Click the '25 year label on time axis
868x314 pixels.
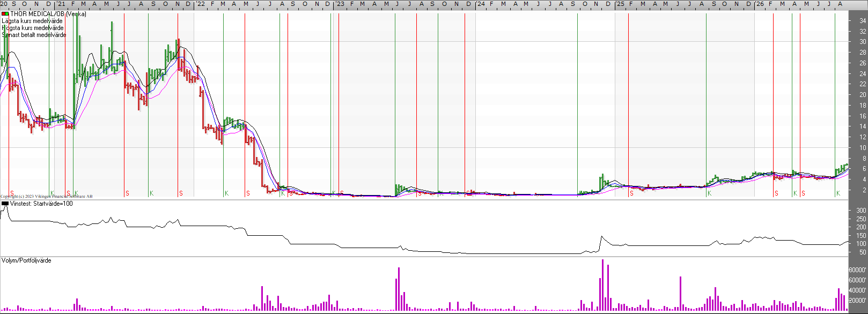point(620,4)
